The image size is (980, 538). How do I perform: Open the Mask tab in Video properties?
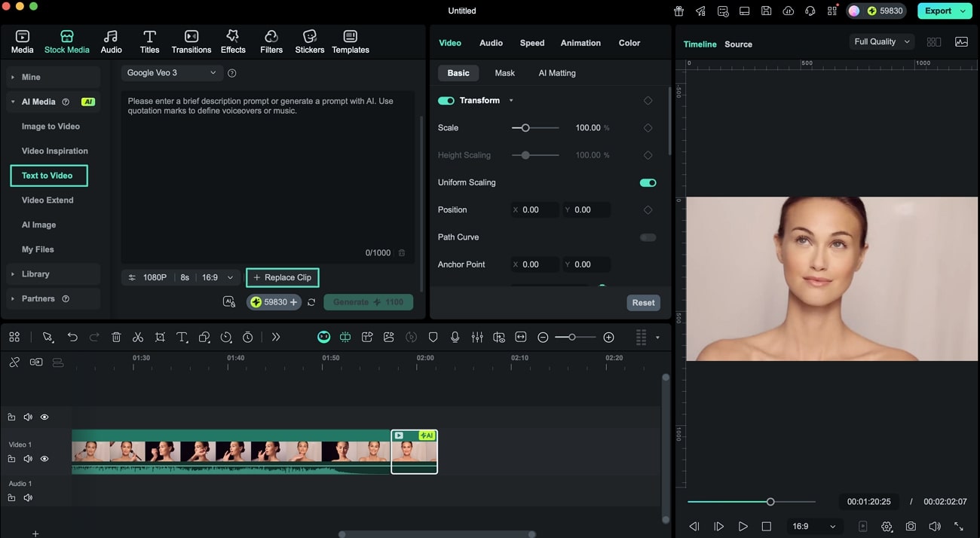(504, 72)
